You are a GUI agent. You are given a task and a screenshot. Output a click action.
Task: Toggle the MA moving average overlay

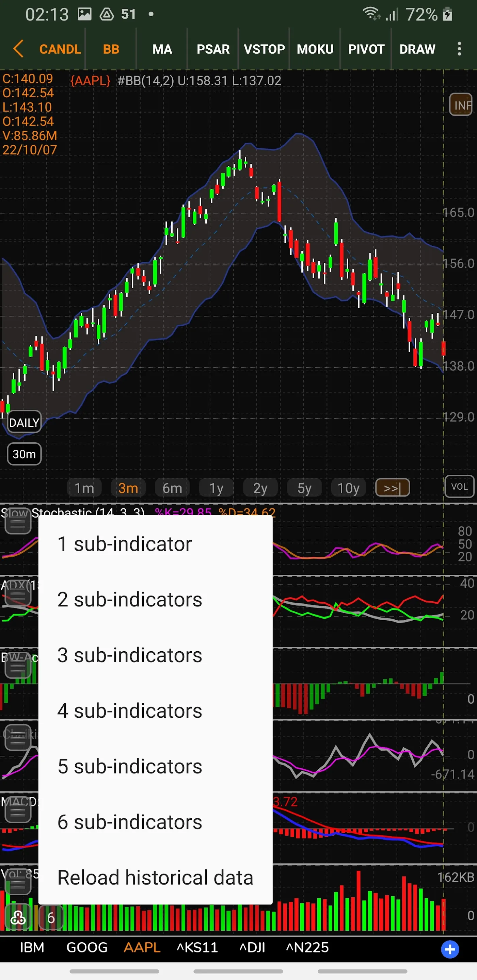pyautogui.click(x=162, y=49)
